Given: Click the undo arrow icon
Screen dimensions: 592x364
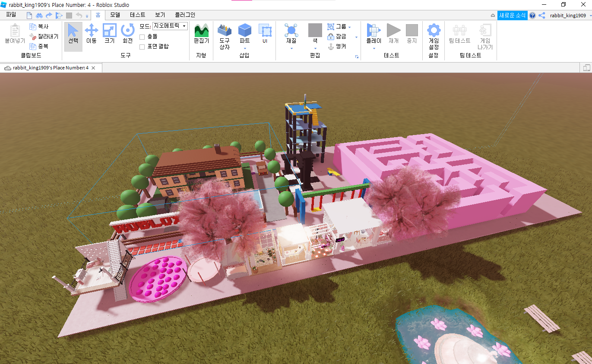Looking at the screenshot, I should [x=79, y=15].
